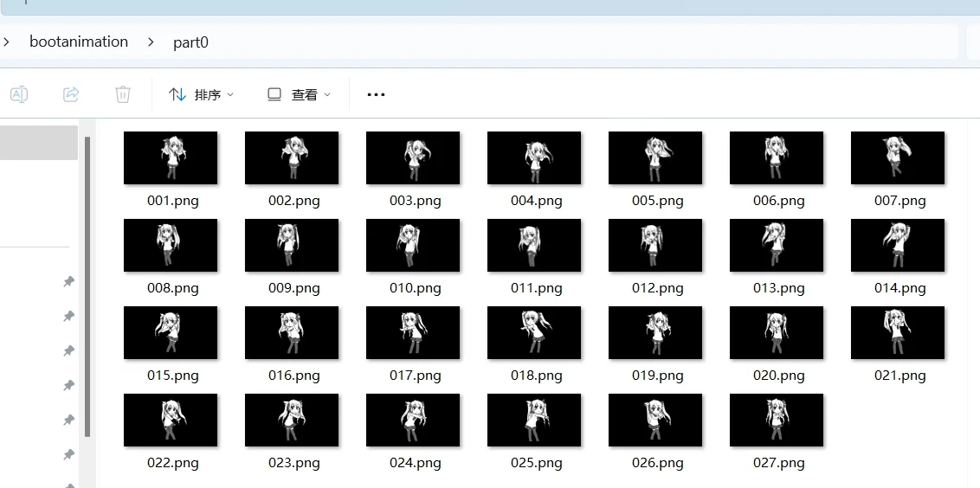
Task: Select the 022.png thumbnail
Action: pyautogui.click(x=171, y=420)
